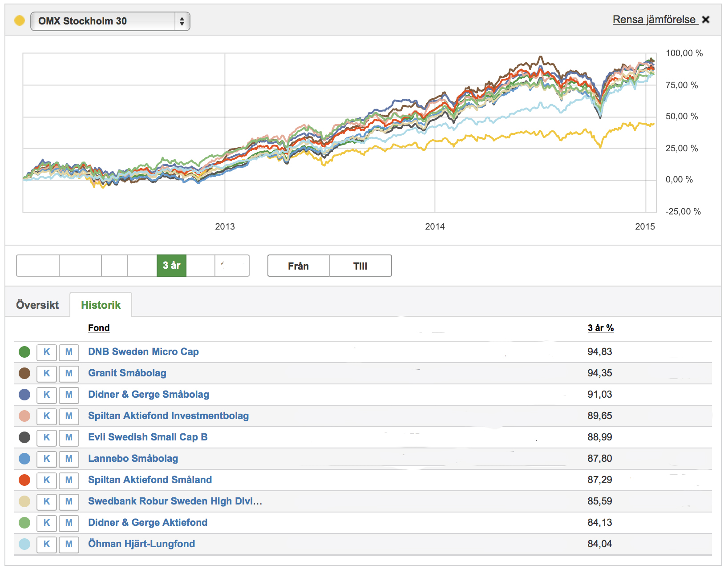Sort the table by Fond column header
The width and height of the screenshot is (728, 573).
point(99,328)
